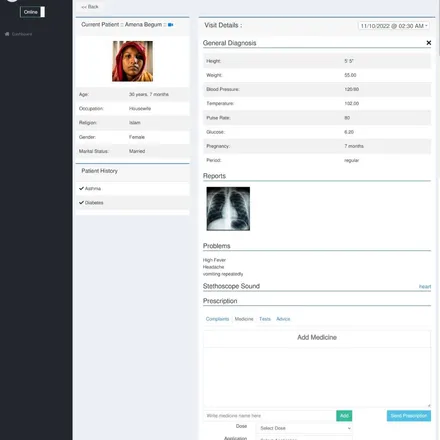Click the Pulse Rate value 80
Image resolution: width=440 pixels, height=440 pixels.
tap(347, 118)
